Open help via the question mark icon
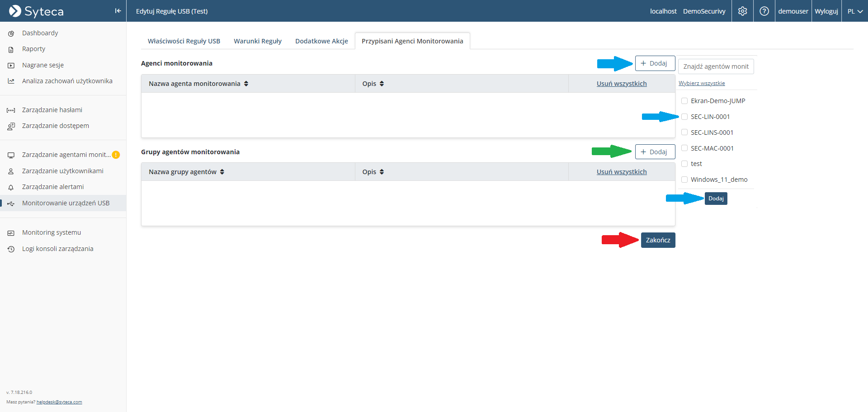Image resolution: width=868 pixels, height=412 pixels. pyautogui.click(x=764, y=11)
